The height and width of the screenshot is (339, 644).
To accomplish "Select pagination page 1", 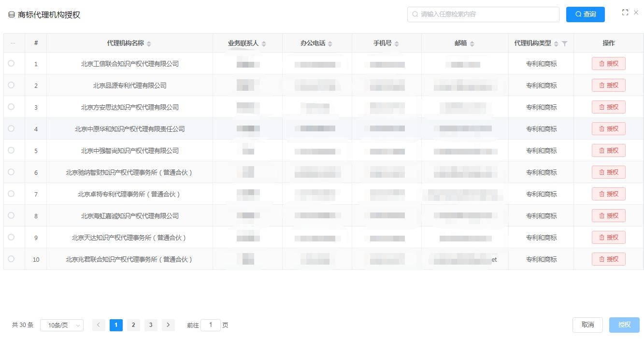I will coord(116,325).
